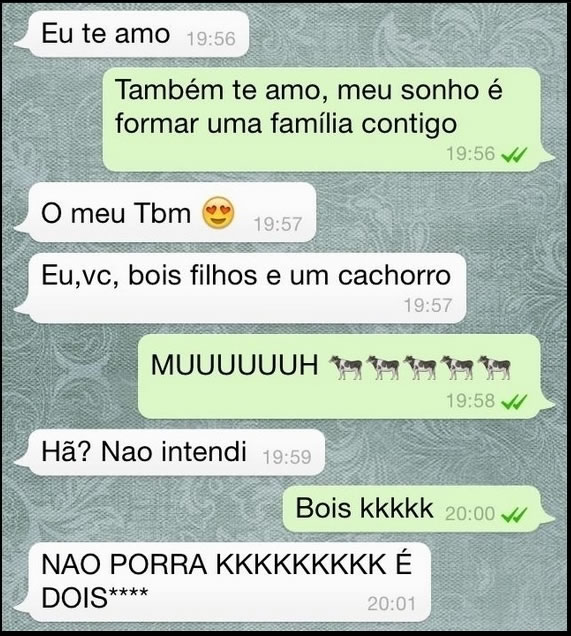Select the 'Hã? Nao intendi' message

click(170, 452)
